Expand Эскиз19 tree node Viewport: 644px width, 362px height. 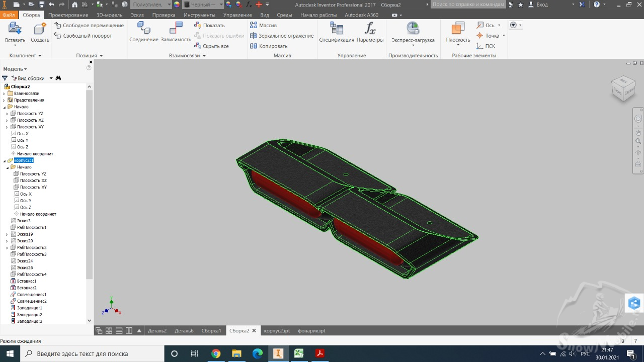click(x=7, y=234)
